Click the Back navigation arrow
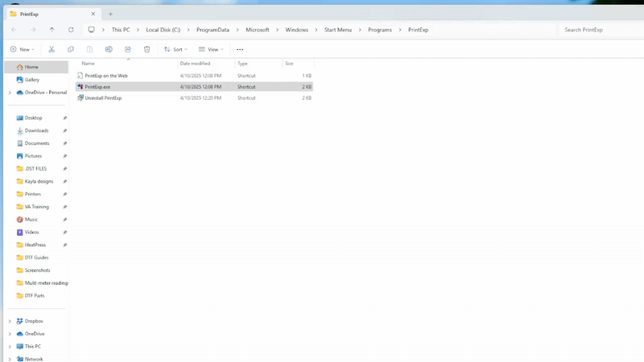The width and height of the screenshot is (644, 362). click(14, 30)
